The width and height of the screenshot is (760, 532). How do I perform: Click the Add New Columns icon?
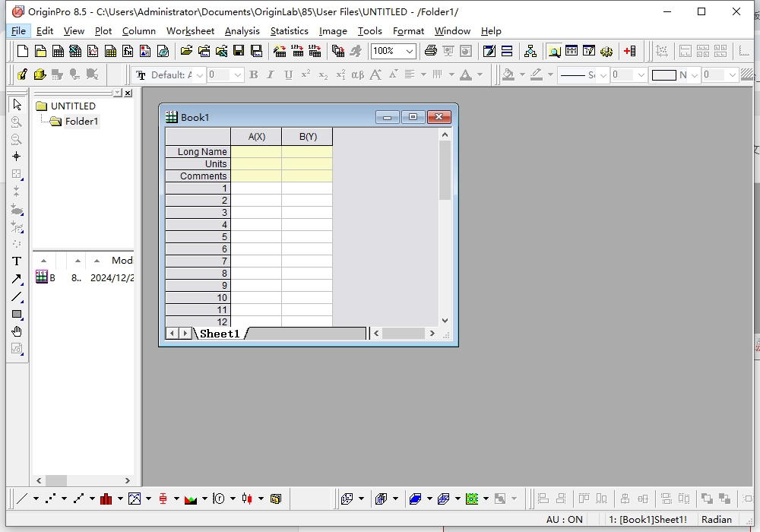[x=629, y=51]
